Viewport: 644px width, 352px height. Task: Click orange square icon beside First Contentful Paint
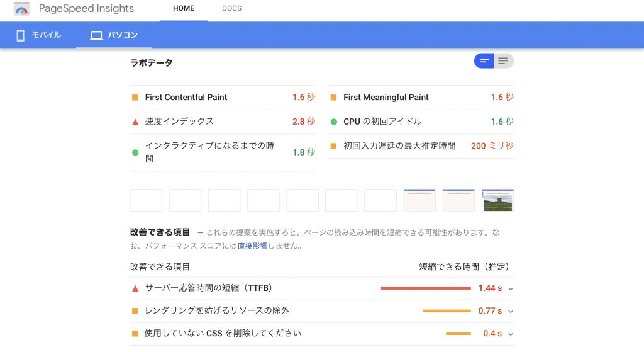pyautogui.click(x=135, y=98)
